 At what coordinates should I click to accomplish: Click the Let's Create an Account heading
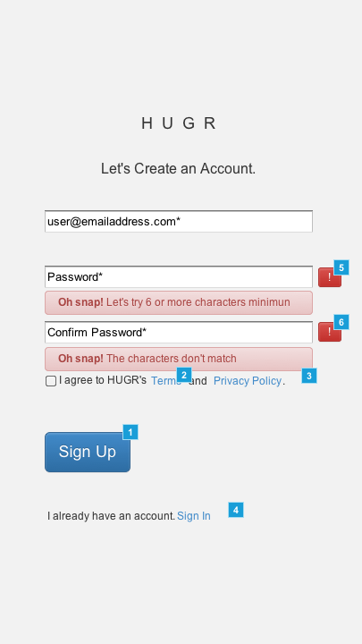179,168
